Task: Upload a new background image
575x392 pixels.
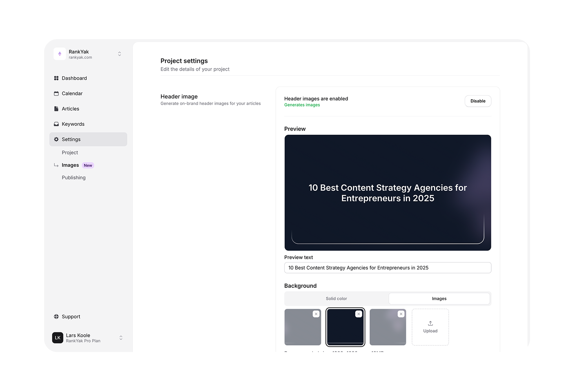Action: click(430, 327)
